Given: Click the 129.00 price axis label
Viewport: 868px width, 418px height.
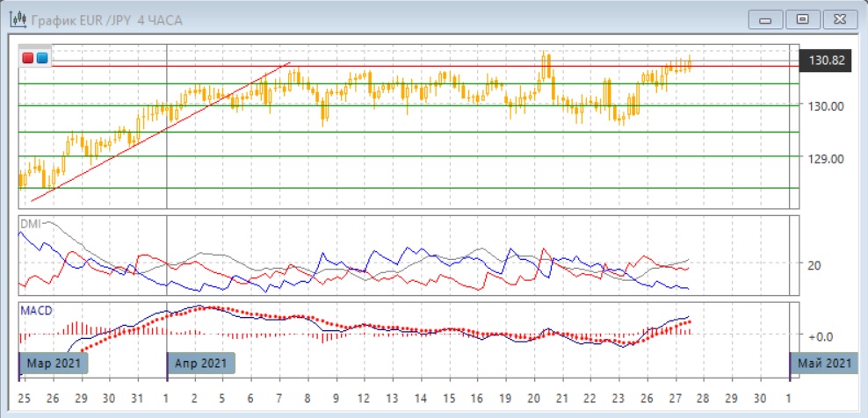Looking at the screenshot, I should 826,159.
